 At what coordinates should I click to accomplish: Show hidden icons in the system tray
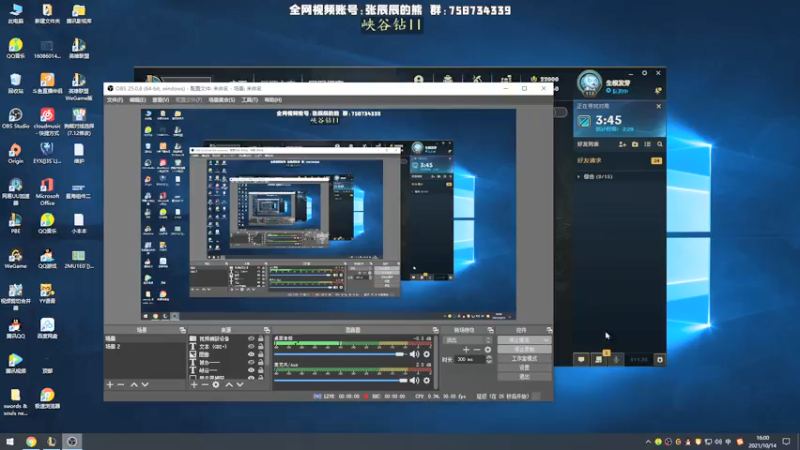click(648, 442)
